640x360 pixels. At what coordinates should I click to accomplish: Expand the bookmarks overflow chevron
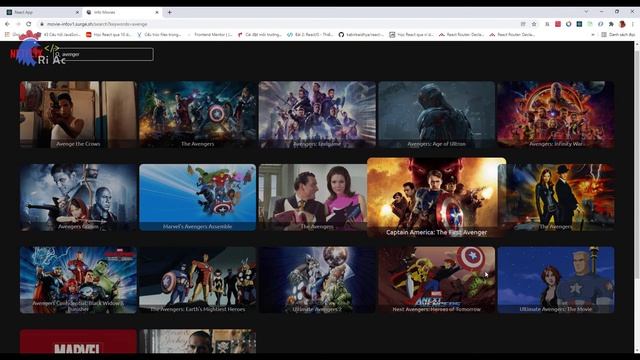point(593,35)
